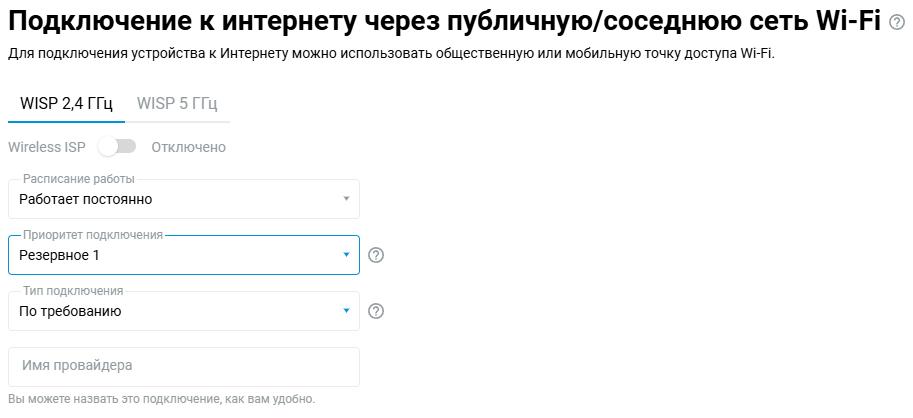Click arrow icon of Приоритет подключения
The width and height of the screenshot is (913, 418).
[346, 255]
